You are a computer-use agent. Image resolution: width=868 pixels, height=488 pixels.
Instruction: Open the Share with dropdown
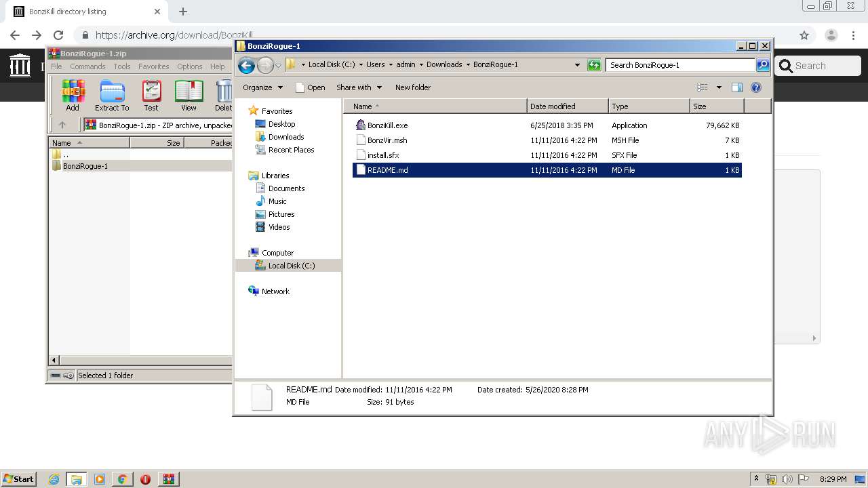[359, 87]
